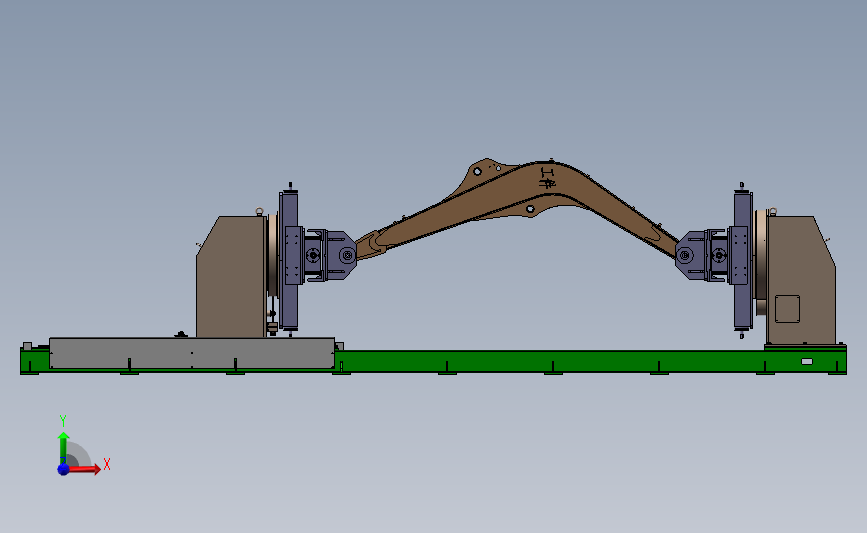The width and height of the screenshot is (867, 533).
Task: Click the blue Z axis ball of triad
Action: pos(63,469)
